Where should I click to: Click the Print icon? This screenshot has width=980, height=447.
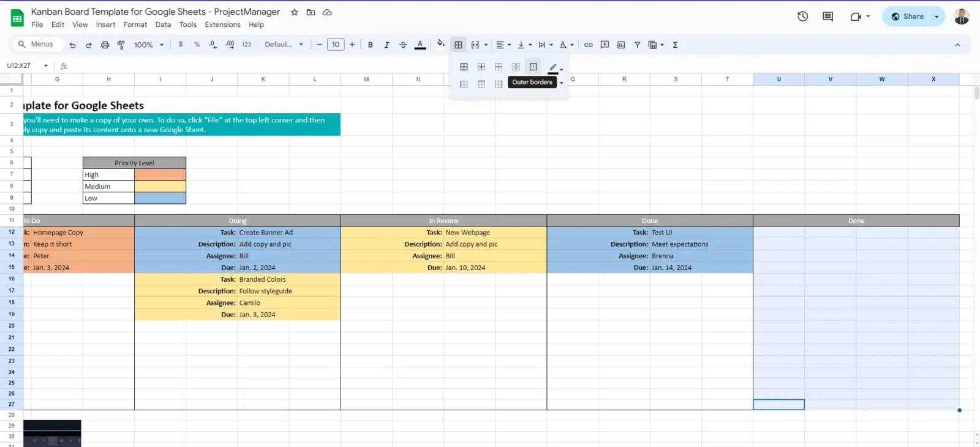click(x=105, y=45)
